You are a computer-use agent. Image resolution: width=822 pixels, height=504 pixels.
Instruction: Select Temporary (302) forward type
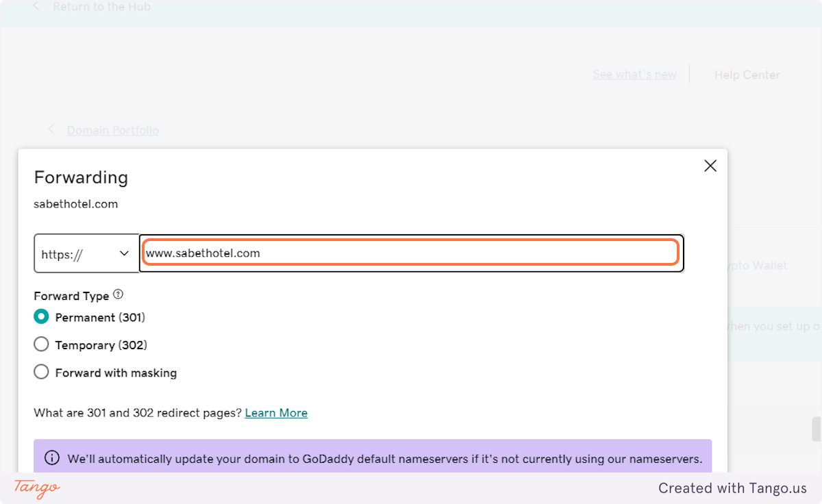(41, 344)
